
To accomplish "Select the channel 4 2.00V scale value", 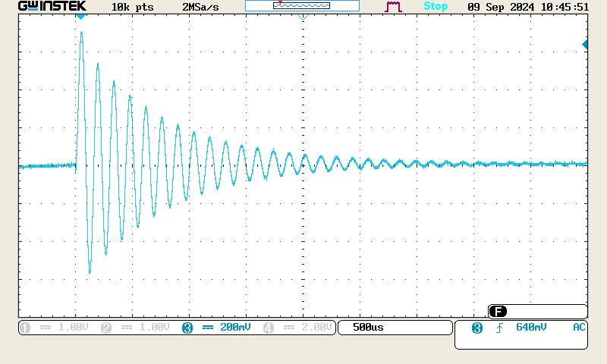I will click(x=315, y=328).
